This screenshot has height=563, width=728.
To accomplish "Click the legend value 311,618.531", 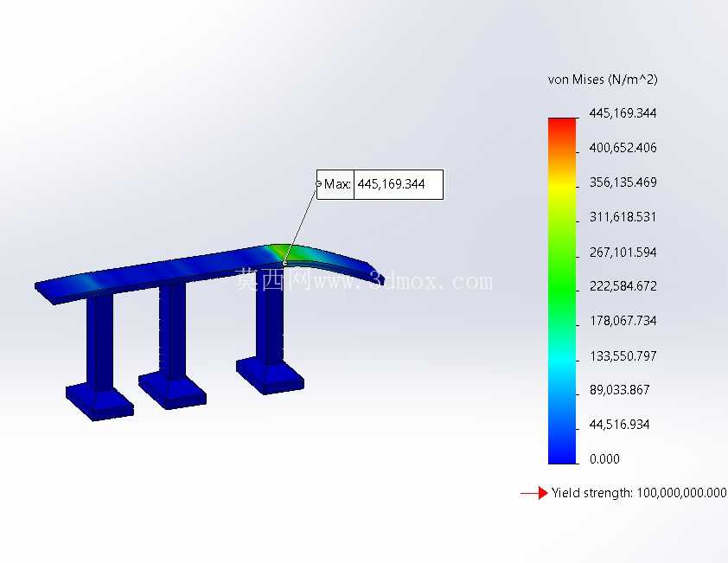I will click(x=623, y=217).
